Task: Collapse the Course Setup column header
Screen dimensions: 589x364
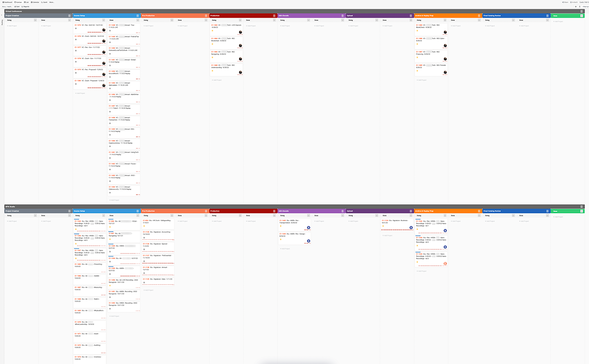Action: (x=137, y=15)
